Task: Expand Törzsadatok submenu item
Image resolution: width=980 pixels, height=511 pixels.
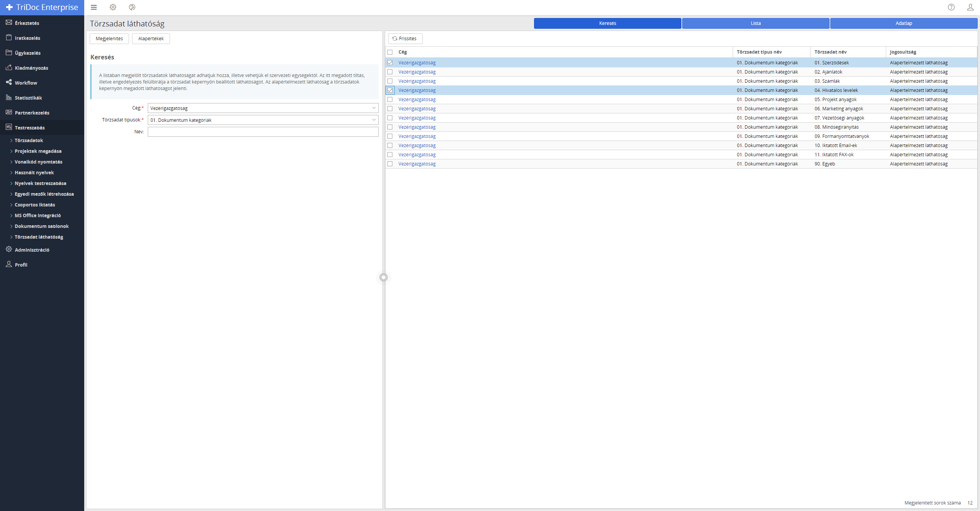Action: 29,141
